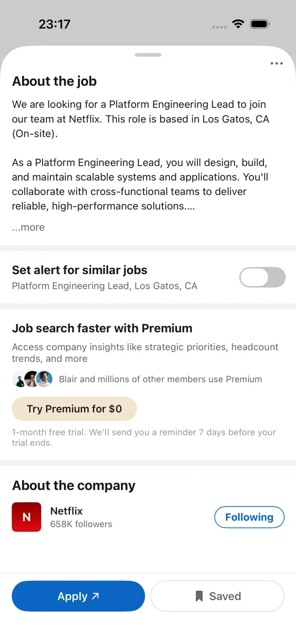Enable the alert for similar jobs switch
This screenshot has width=296, height=644.
click(x=262, y=278)
